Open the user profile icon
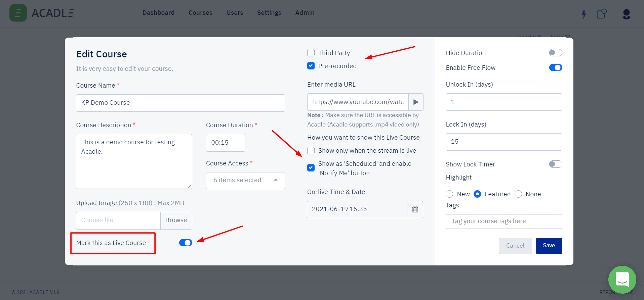 (626, 14)
